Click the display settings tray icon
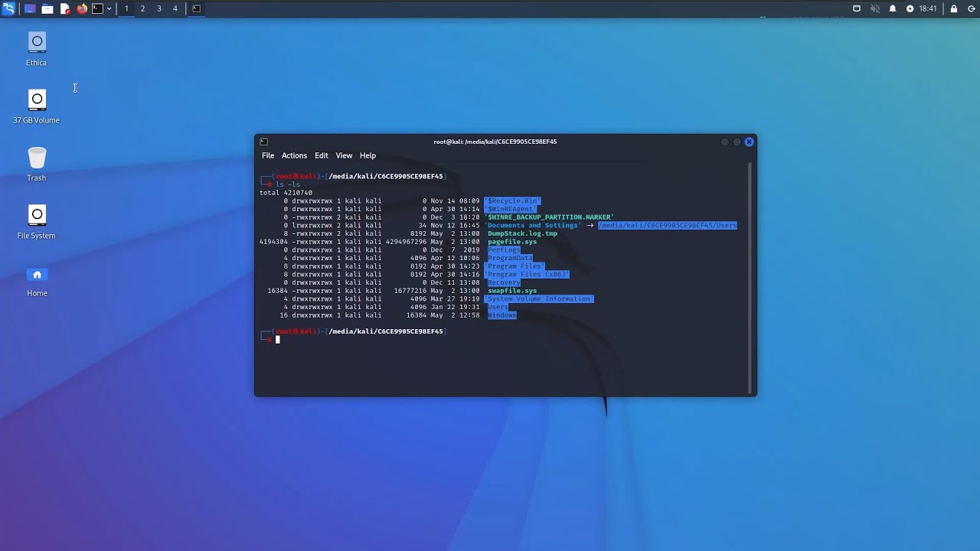 (x=857, y=8)
